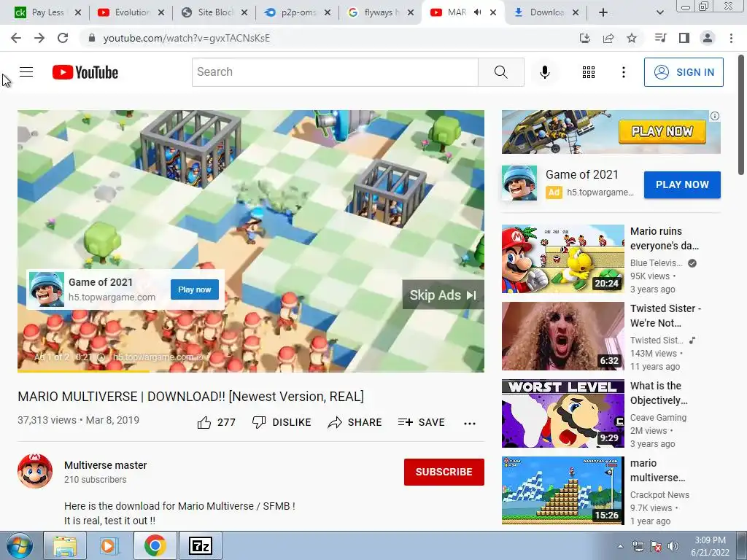
Task: Open mario multiverse Crackpot News thumbnail
Action: 562,491
